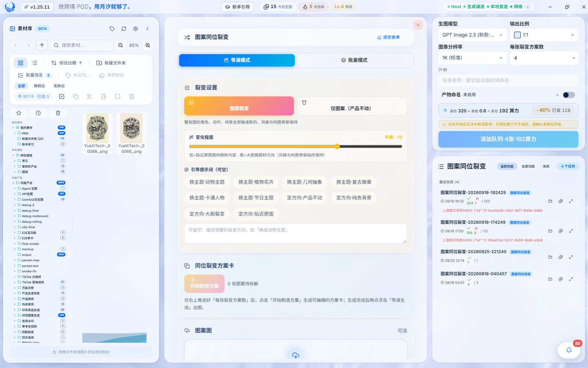Expand task 图案同位裂变-20260825-221240 details

point(571,257)
